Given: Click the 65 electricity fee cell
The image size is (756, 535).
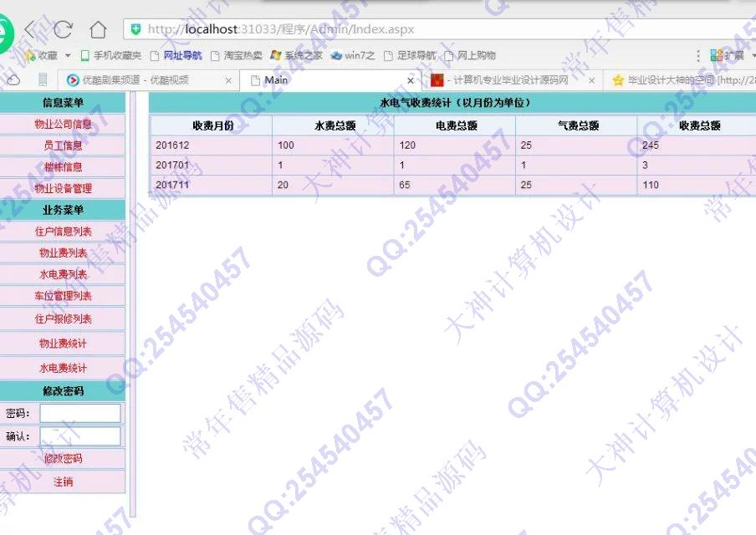Looking at the screenshot, I should pos(455,185).
